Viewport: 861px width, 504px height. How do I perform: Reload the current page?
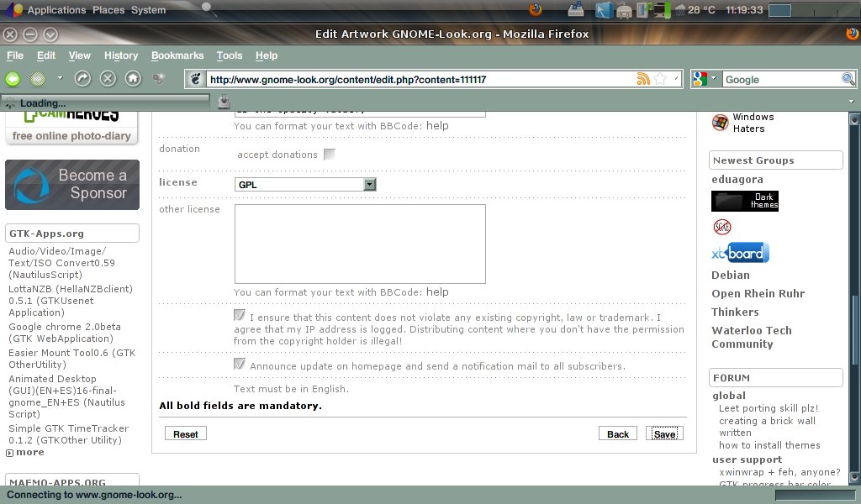(x=82, y=79)
